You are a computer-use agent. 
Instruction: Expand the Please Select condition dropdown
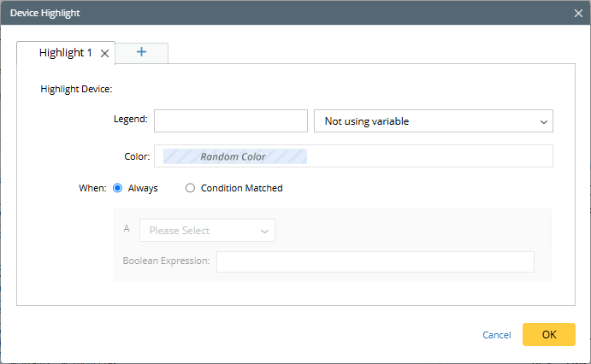[207, 231]
